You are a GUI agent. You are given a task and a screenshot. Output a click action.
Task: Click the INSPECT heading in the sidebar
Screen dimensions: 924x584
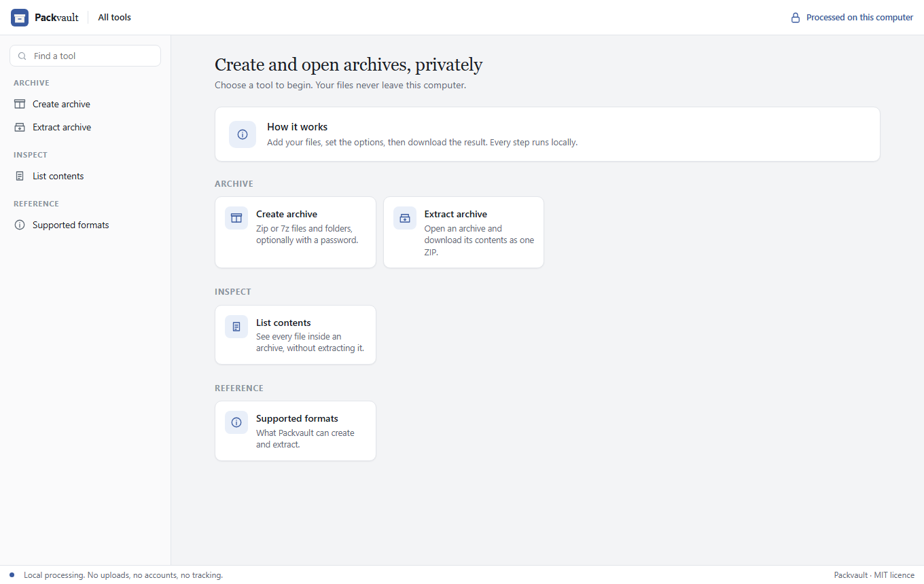31,155
